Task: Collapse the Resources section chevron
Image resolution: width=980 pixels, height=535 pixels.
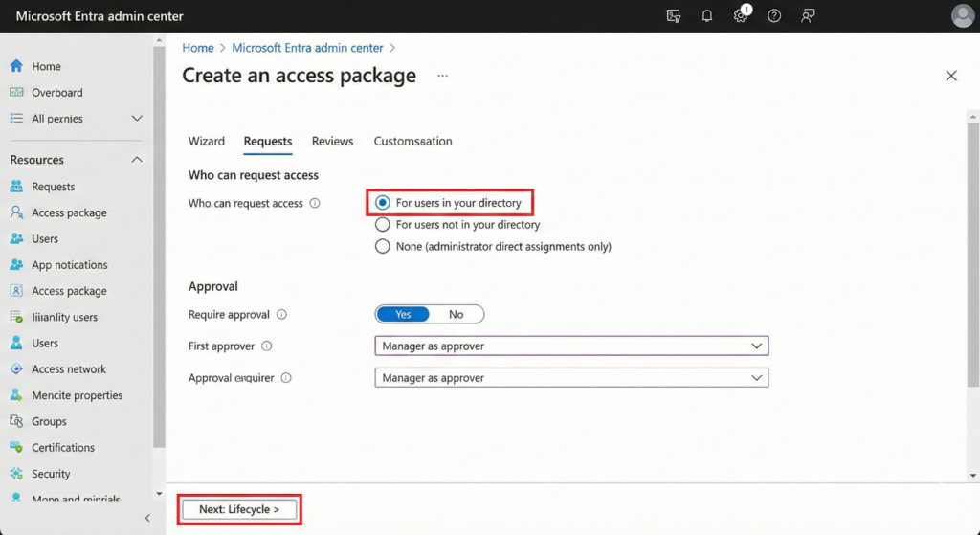Action: click(137, 160)
